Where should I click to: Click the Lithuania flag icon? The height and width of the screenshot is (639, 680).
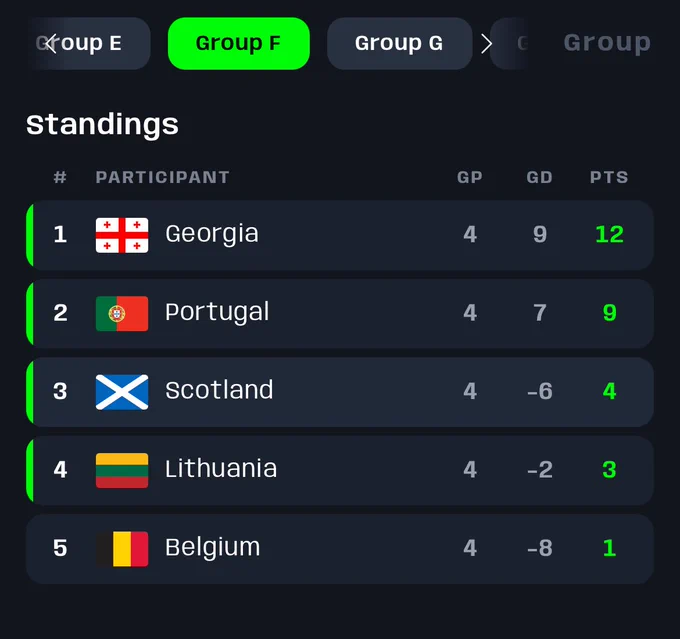(x=122, y=471)
